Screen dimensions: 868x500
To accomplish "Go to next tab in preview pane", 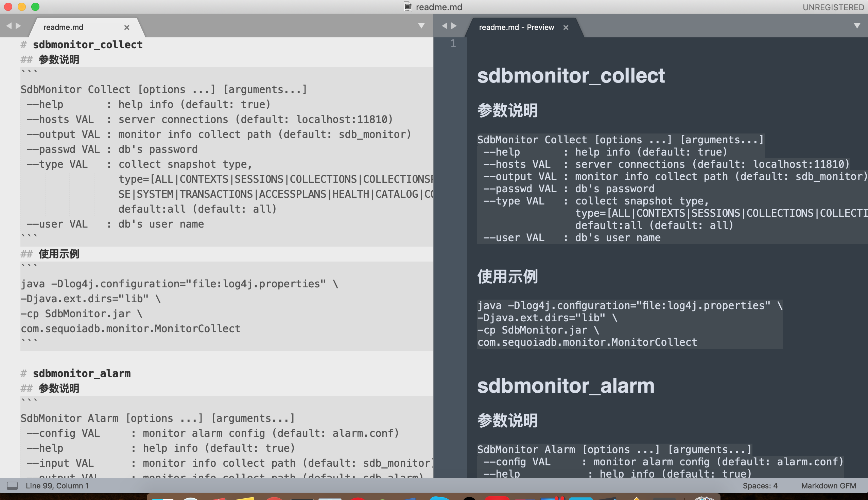I will pyautogui.click(x=454, y=26).
